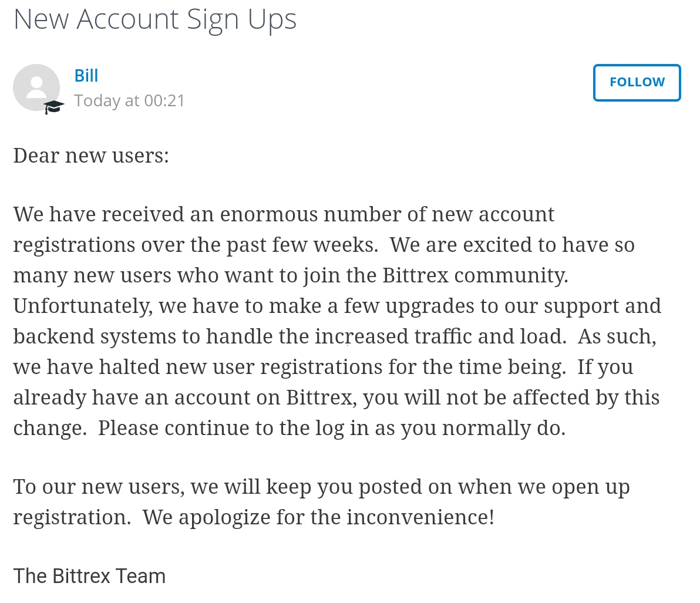Viewport: 700px width, 603px height.
Task: Click Bill's gray profile avatar
Action: [x=36, y=87]
